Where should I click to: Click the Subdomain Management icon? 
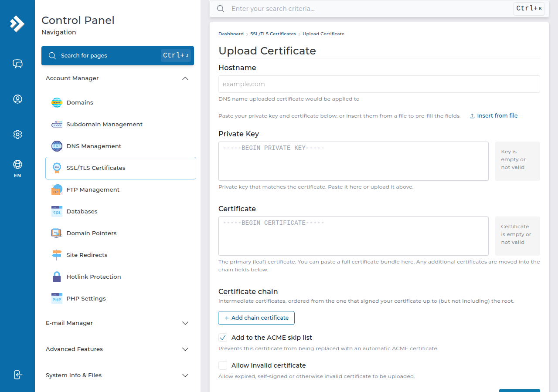[x=57, y=125]
